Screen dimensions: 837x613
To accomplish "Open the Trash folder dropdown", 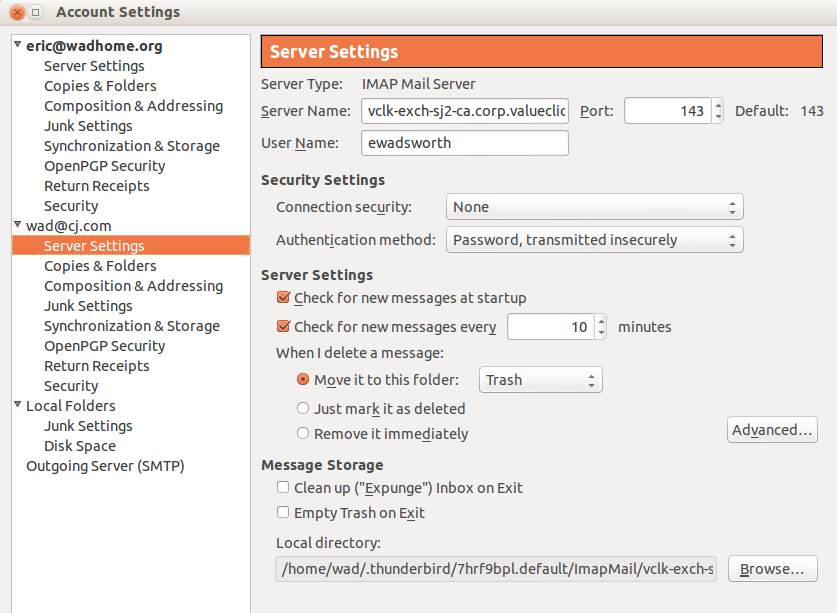I will click(x=540, y=380).
